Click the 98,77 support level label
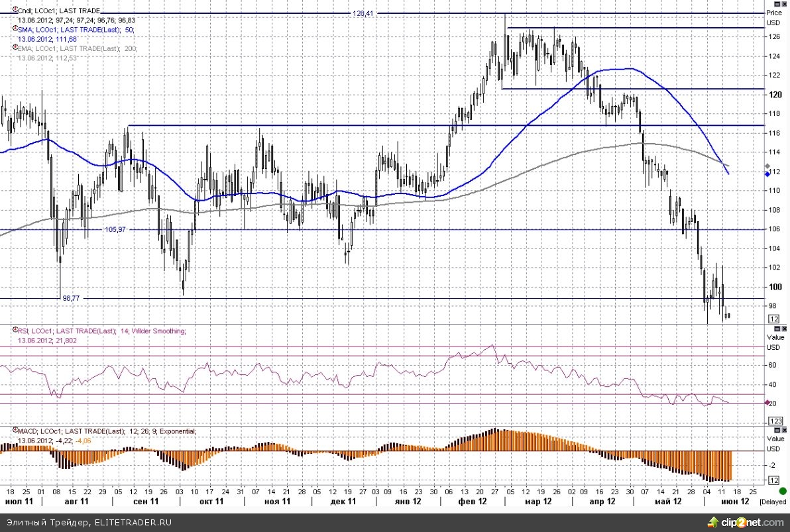This screenshot has height=532, width=790. [x=71, y=298]
